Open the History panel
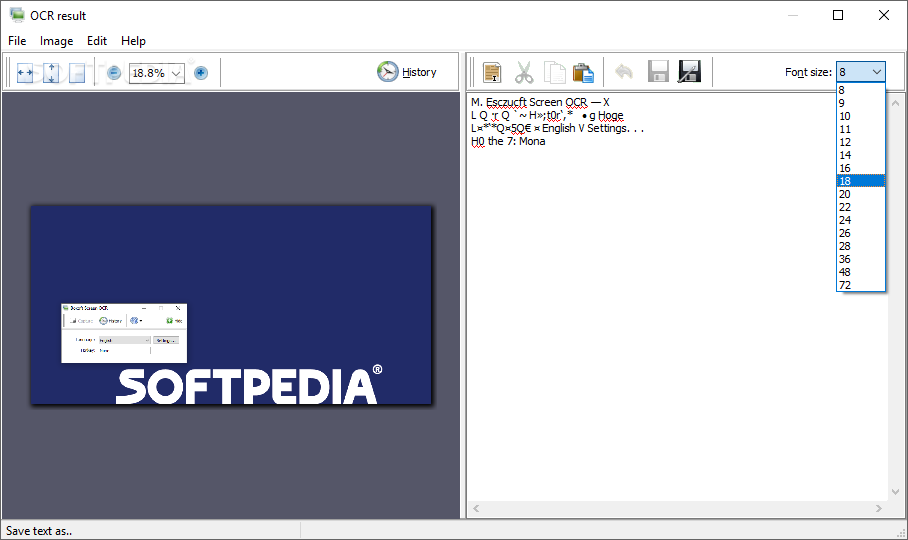The height and width of the screenshot is (540, 908). tap(407, 72)
